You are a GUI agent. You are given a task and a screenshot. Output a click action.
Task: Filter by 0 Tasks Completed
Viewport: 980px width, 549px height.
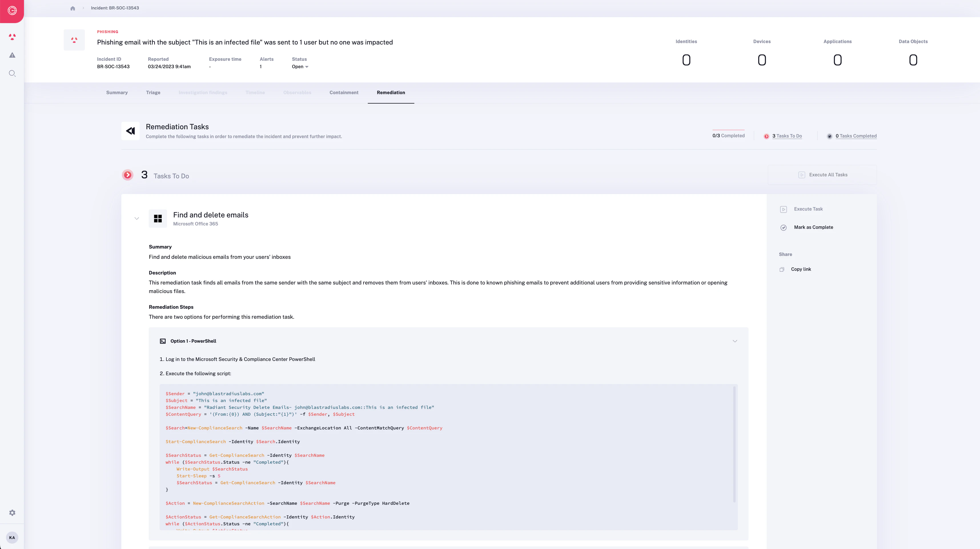[856, 136]
